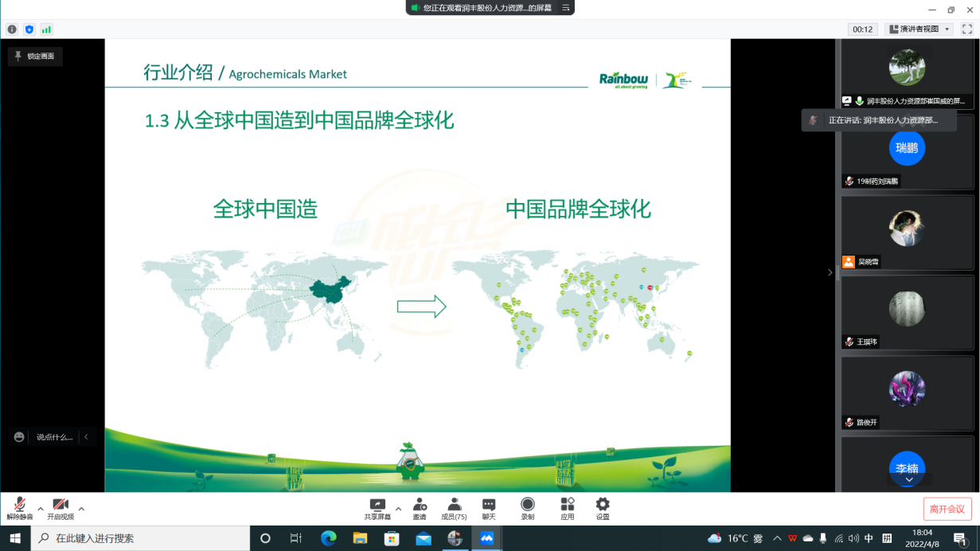
Task: Open the menu icon on the sharing banner
Action: [x=566, y=7]
